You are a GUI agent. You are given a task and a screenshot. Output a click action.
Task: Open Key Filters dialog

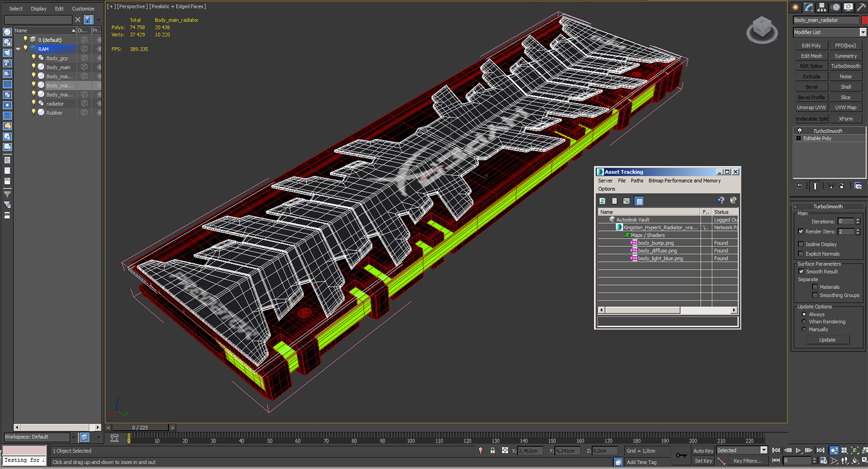747,461
